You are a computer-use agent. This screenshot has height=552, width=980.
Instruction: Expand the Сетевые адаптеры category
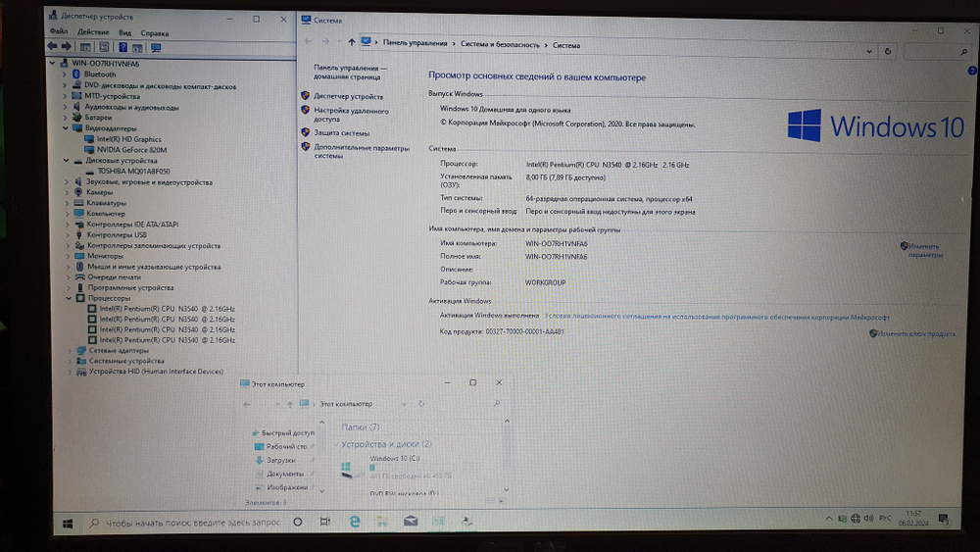(70, 351)
